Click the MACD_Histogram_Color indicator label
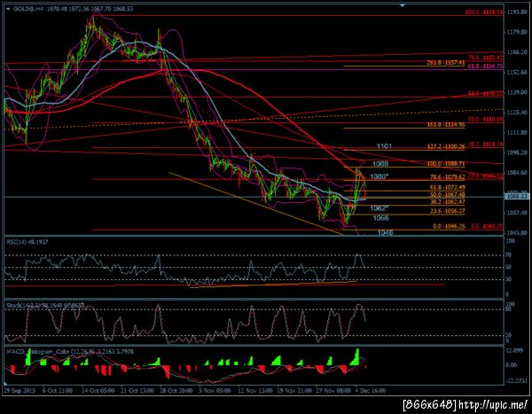Screen dimensions: 532x414 pyautogui.click(x=70, y=352)
